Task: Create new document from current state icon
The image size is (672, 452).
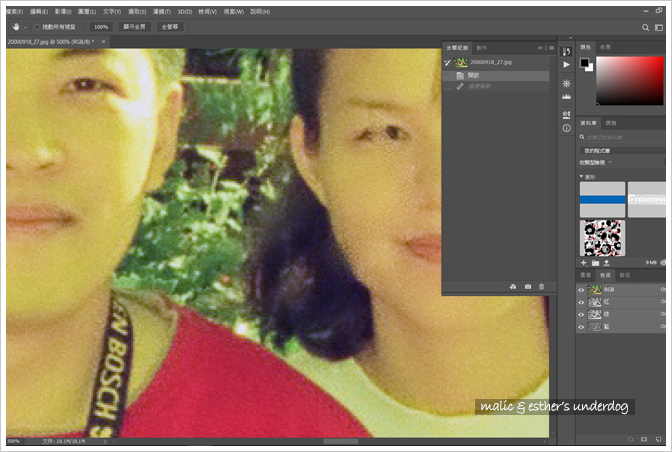Action: coord(513,287)
